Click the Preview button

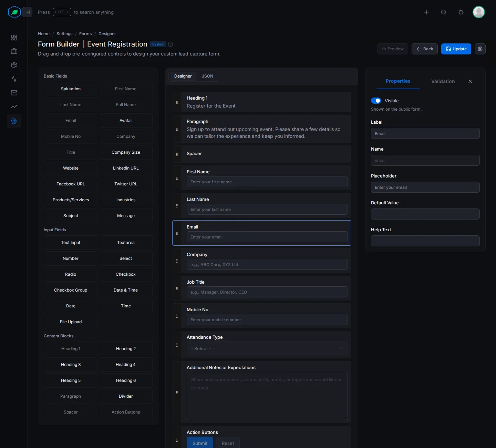click(x=393, y=49)
